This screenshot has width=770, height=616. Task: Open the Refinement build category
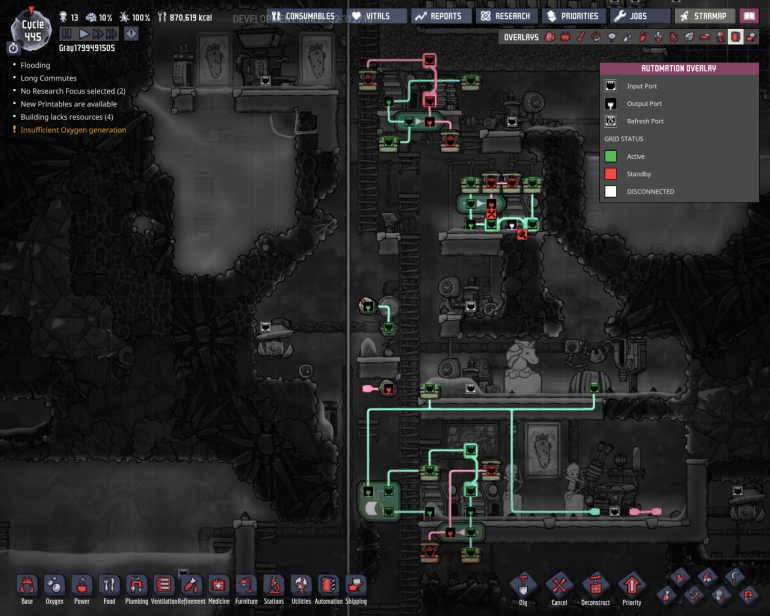pos(192,589)
